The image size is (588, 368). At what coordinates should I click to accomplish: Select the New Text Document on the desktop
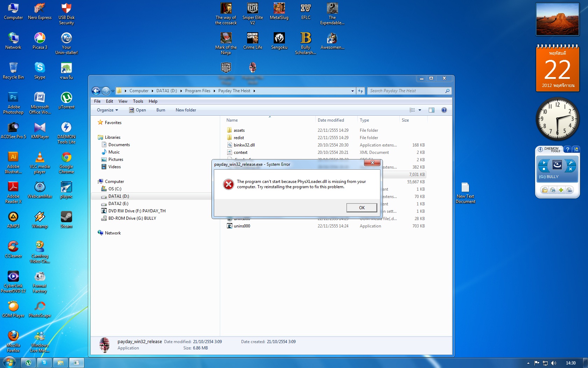465,193
